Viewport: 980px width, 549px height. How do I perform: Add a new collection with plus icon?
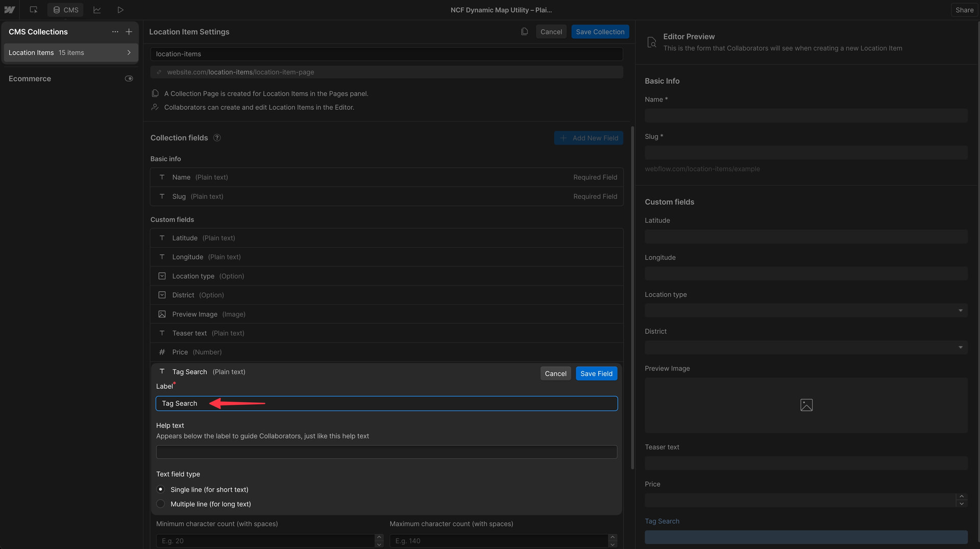[x=129, y=32]
